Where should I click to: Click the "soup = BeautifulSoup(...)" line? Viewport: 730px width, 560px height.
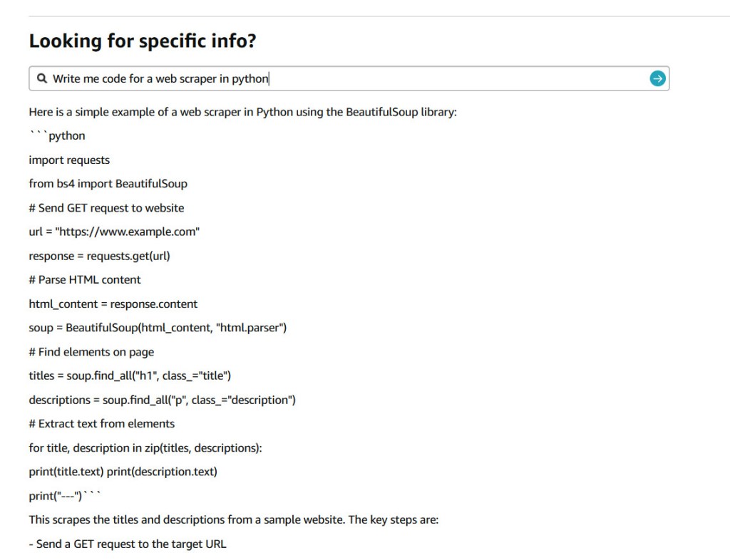coord(158,328)
